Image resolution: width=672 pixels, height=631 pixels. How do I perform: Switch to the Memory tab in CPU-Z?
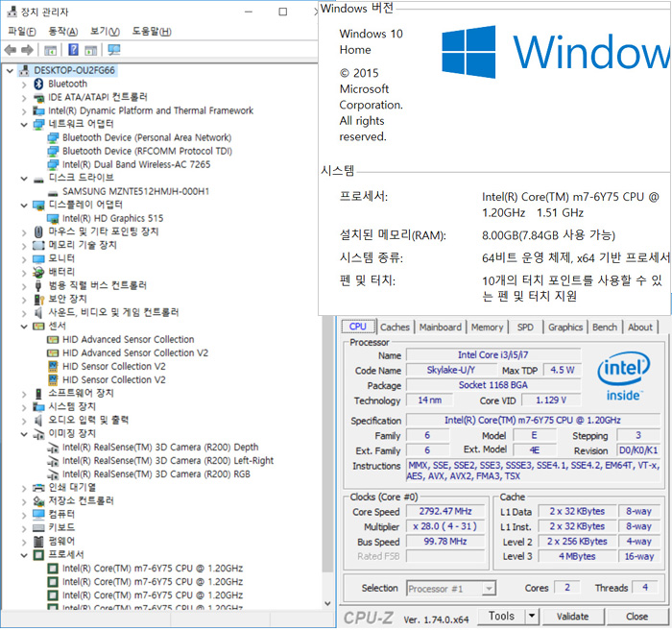click(x=488, y=328)
